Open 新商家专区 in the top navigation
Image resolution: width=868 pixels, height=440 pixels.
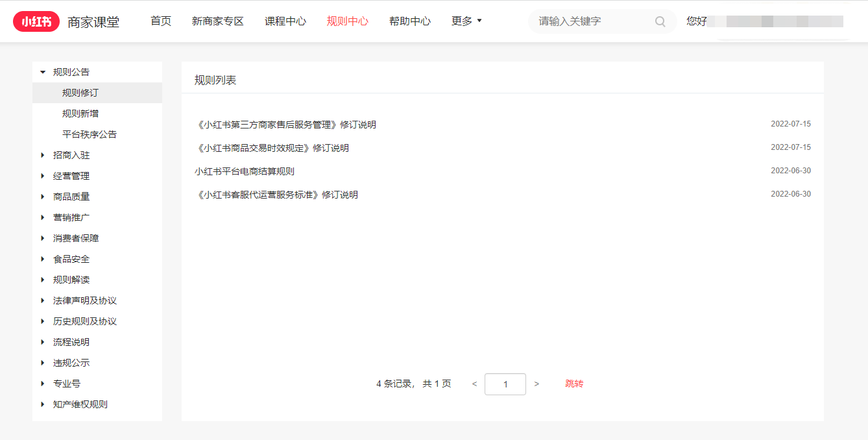click(x=218, y=21)
